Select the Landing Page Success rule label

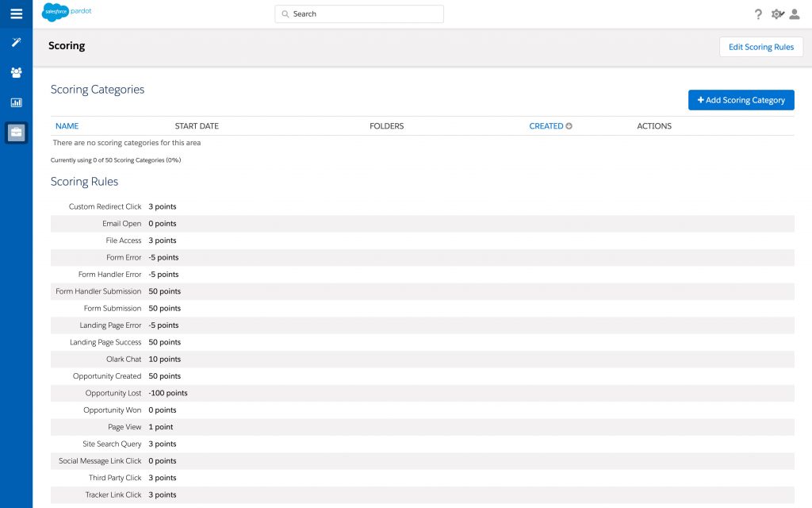tap(105, 342)
